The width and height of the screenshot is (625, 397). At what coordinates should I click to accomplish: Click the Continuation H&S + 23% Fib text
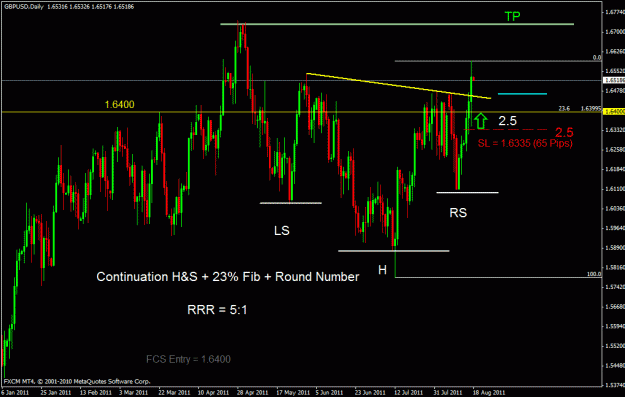[x=228, y=277]
